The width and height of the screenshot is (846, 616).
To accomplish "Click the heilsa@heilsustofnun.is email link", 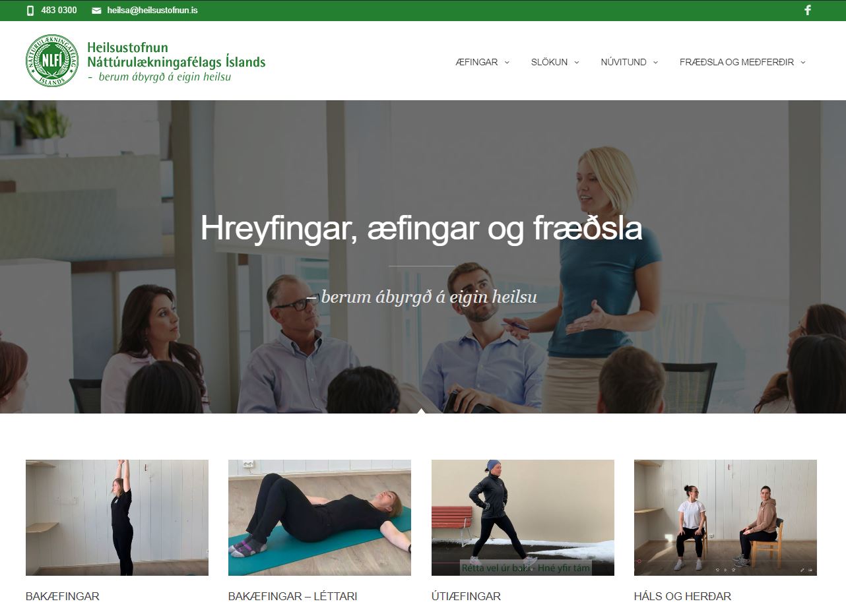I will pyautogui.click(x=152, y=11).
